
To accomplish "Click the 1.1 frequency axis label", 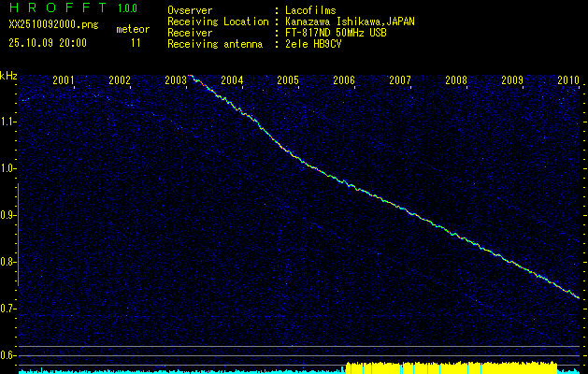I will point(8,122).
